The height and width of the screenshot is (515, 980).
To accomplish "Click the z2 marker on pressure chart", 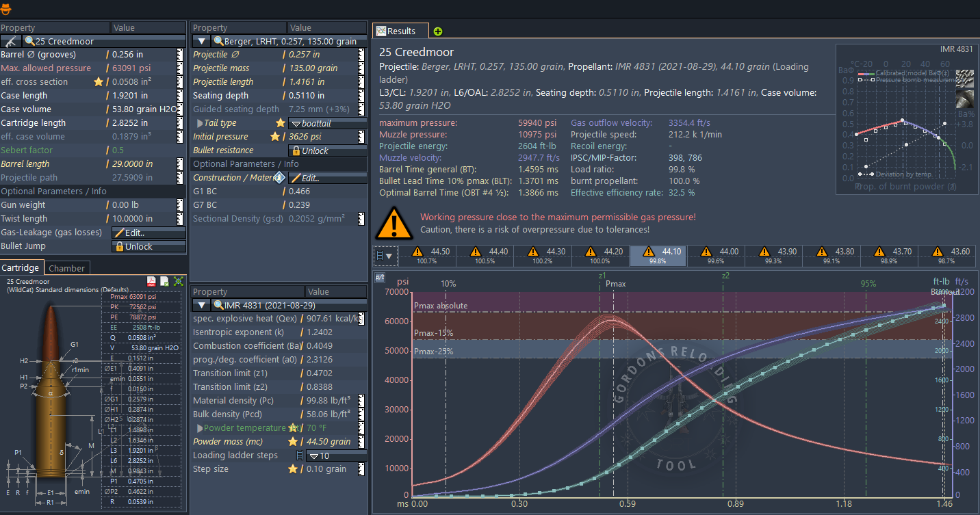I will pyautogui.click(x=725, y=275).
